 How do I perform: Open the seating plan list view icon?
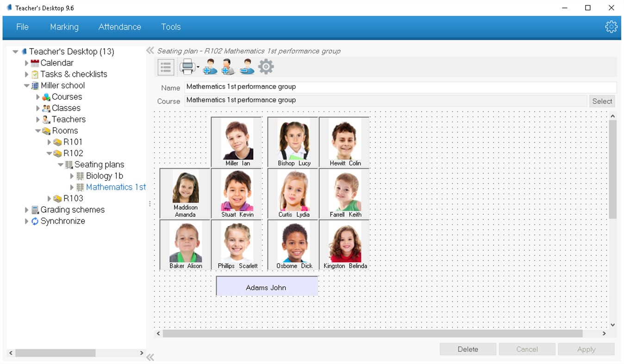pyautogui.click(x=166, y=66)
